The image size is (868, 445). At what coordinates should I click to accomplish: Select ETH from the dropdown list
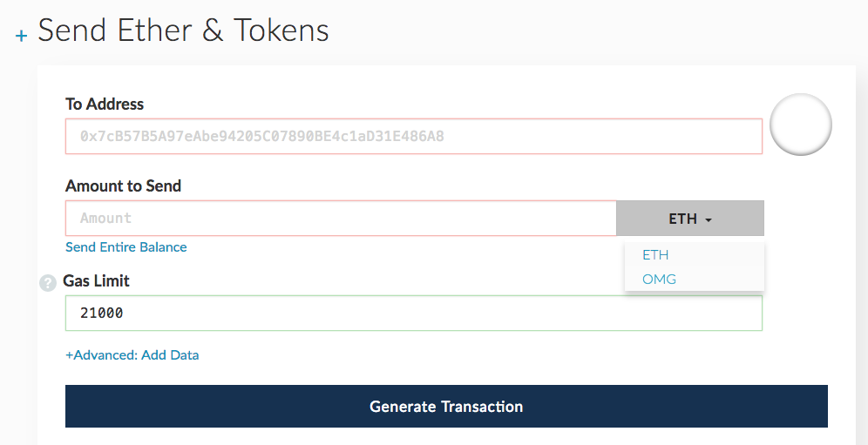655,255
